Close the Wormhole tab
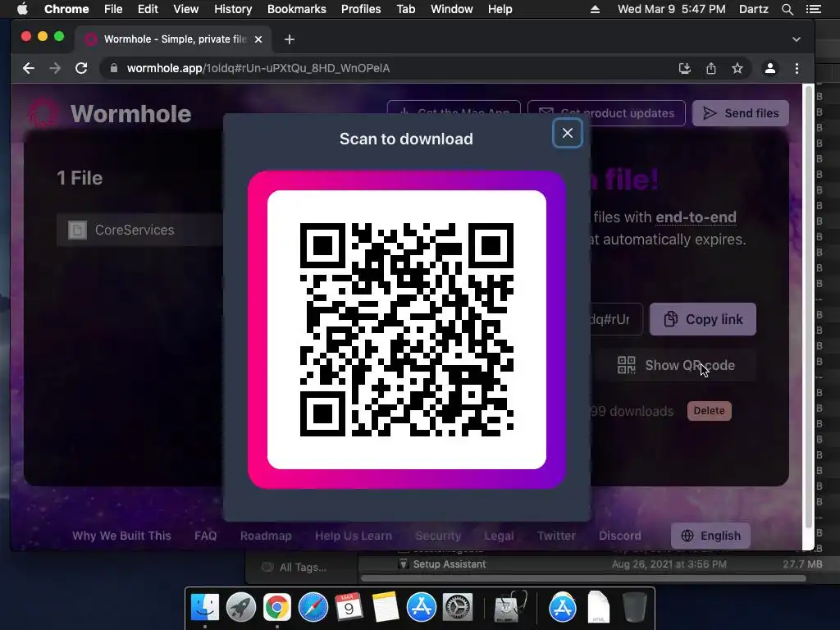 tap(258, 39)
